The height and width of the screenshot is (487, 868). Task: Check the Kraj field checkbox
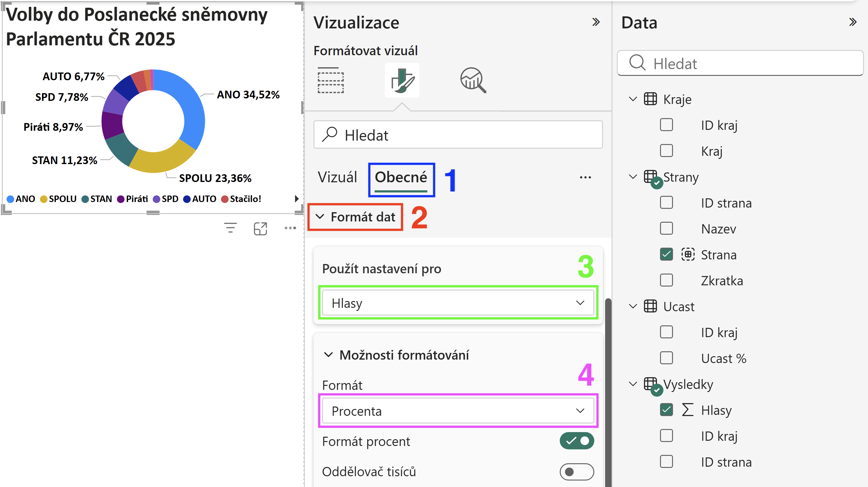666,151
